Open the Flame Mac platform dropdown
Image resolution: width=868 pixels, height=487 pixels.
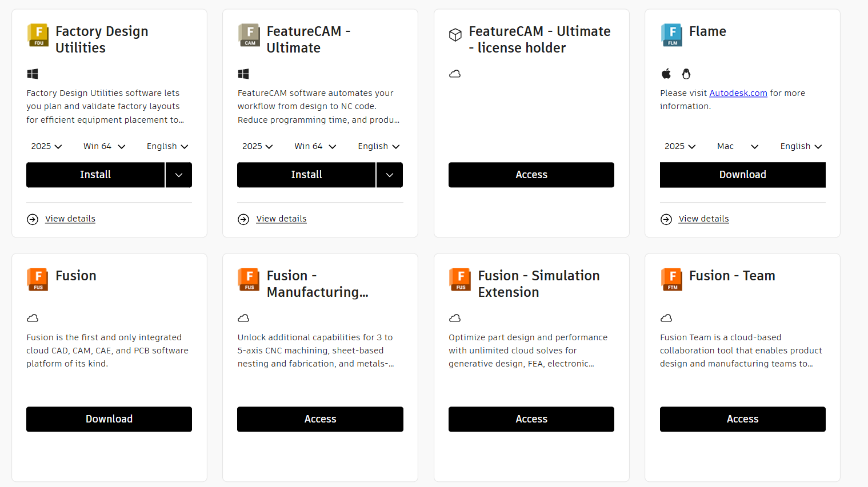pos(738,146)
